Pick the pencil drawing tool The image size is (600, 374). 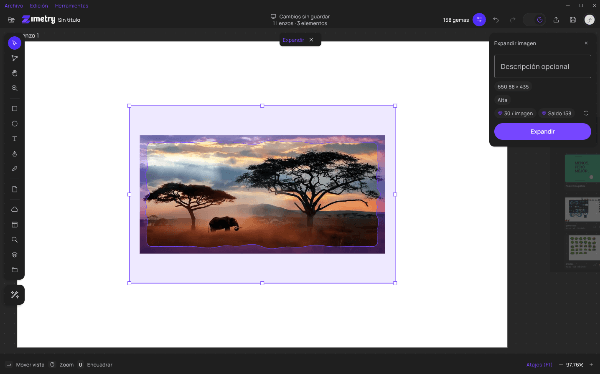point(15,168)
